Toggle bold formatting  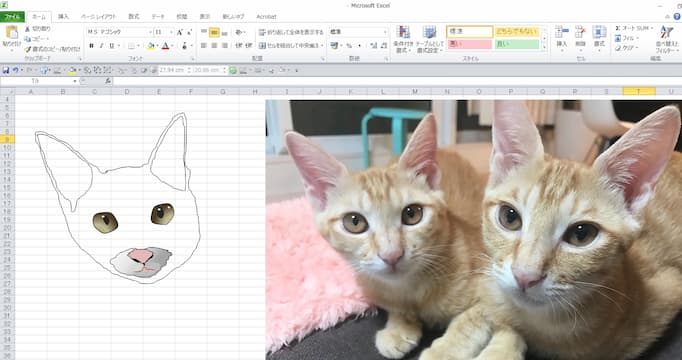coord(91,46)
